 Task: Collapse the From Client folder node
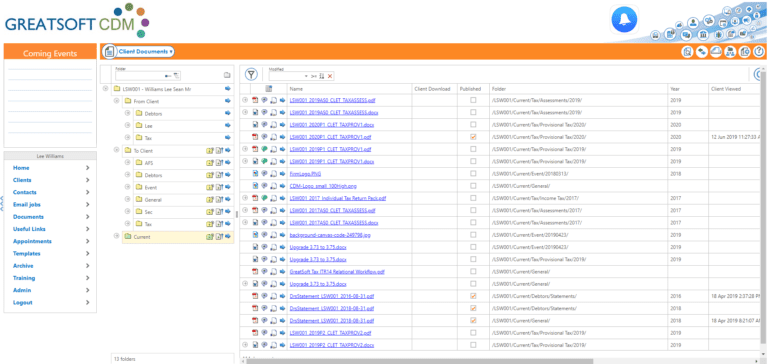click(x=117, y=101)
